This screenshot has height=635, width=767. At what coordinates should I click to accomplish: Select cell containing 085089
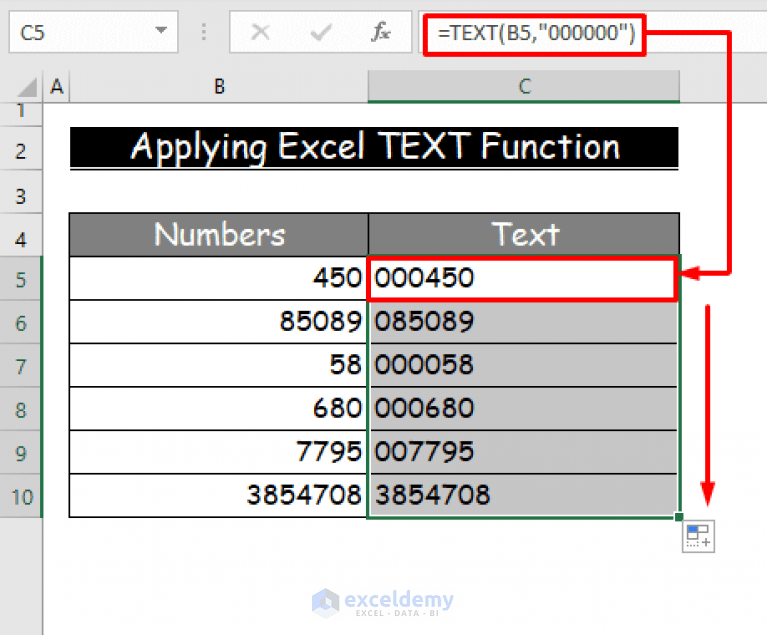point(523,321)
